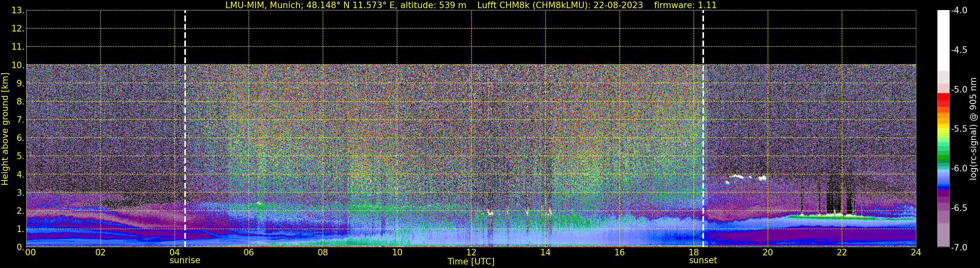Click the '04' time axis tick label
Screen dimensions: 980x268
click(x=175, y=252)
